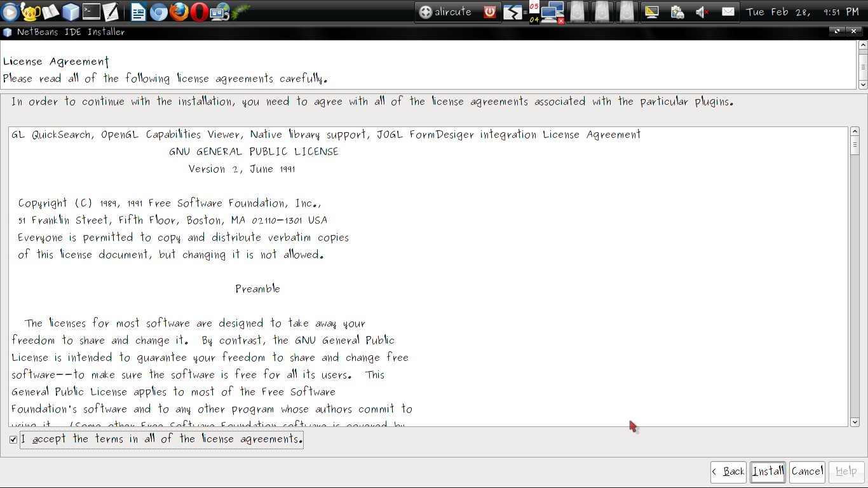Open the display settings tray icon

[651, 11]
